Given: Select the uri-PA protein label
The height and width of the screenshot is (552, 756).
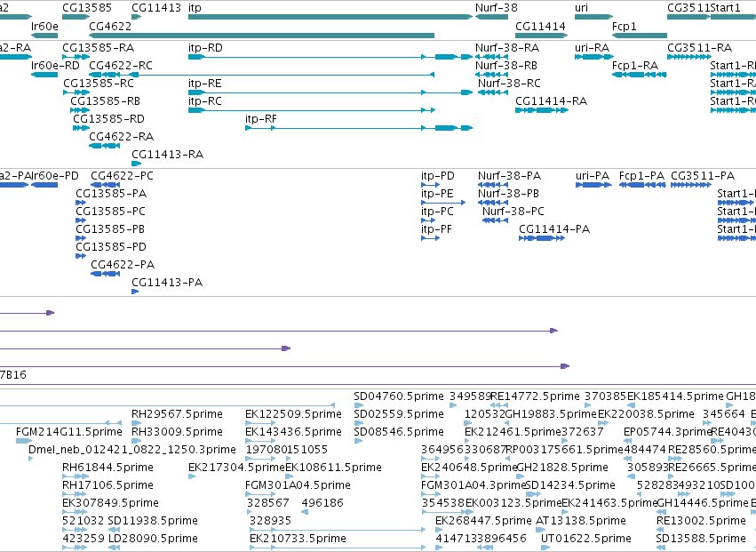Looking at the screenshot, I should [593, 176].
